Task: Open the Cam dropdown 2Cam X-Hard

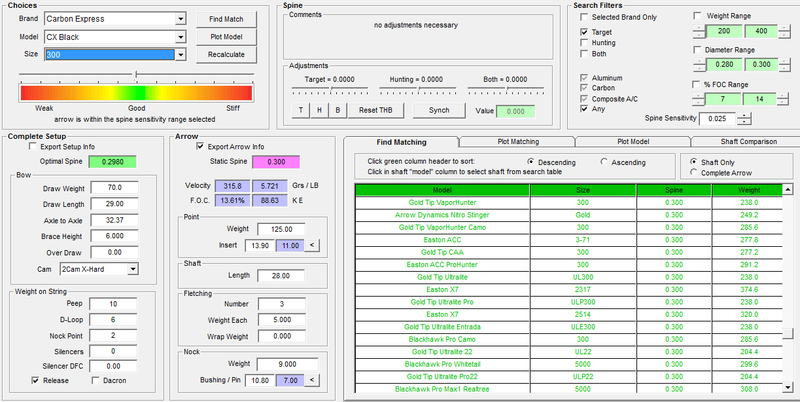Action: tap(133, 269)
